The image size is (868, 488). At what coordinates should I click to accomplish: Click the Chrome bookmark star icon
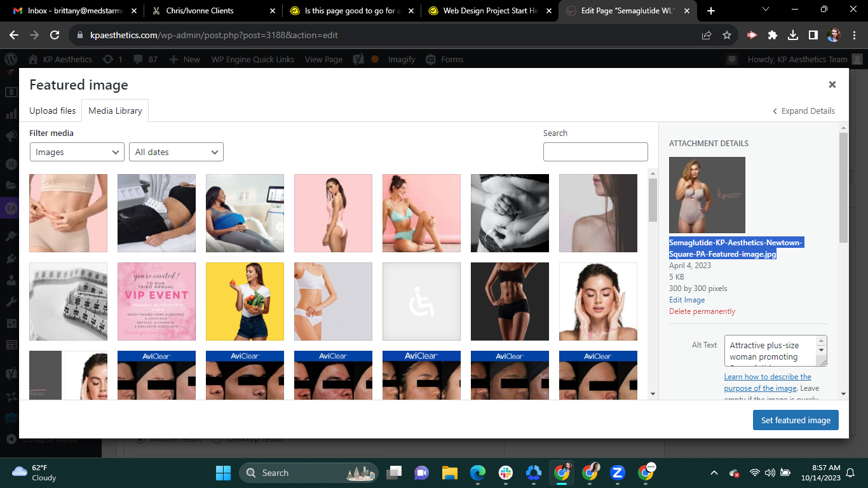pyautogui.click(x=727, y=36)
